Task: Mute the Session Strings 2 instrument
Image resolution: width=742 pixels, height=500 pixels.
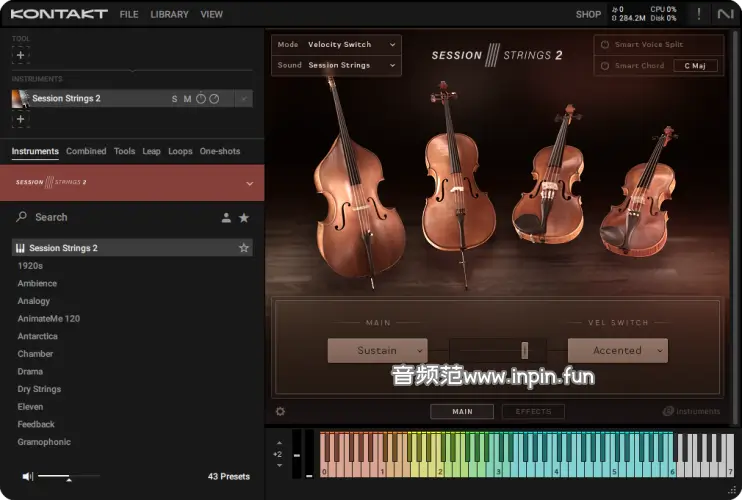Action: tap(187, 99)
